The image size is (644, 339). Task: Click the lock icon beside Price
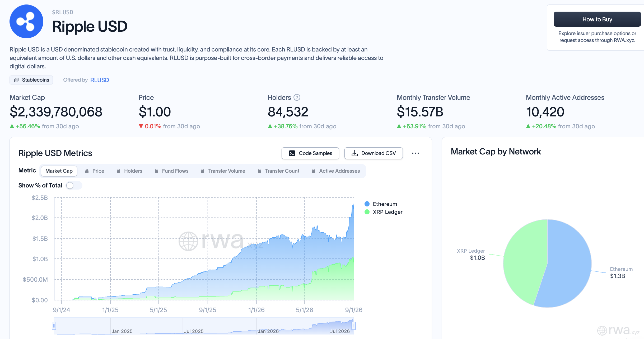(x=87, y=171)
